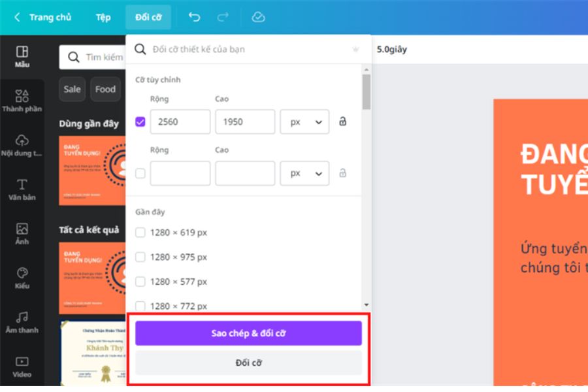Open the Kiểu styles panel

22,278
